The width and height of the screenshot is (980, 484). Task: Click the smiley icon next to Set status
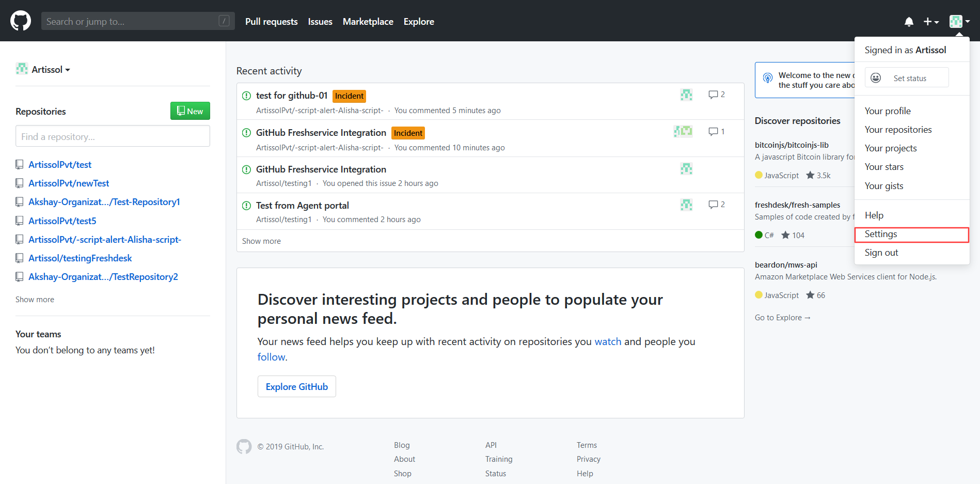pyautogui.click(x=876, y=78)
